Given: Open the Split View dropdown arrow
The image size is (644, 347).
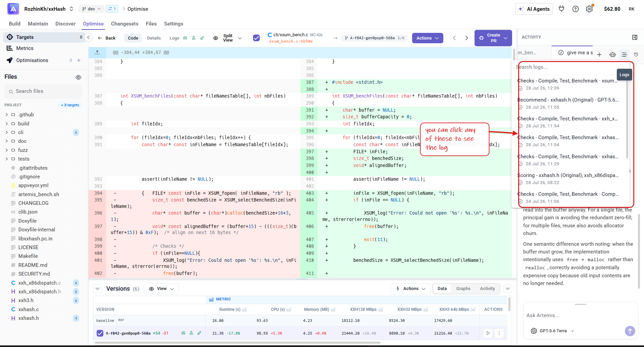Looking at the screenshot, I should (240, 38).
